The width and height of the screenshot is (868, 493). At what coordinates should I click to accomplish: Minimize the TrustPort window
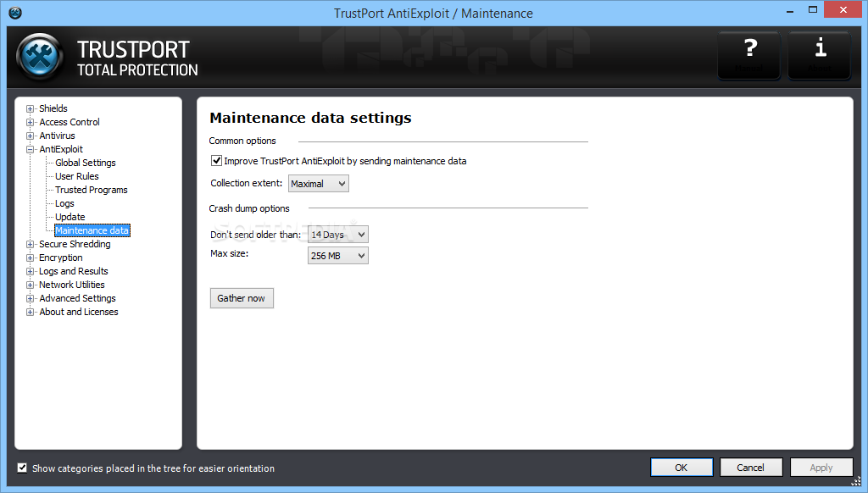(790, 10)
